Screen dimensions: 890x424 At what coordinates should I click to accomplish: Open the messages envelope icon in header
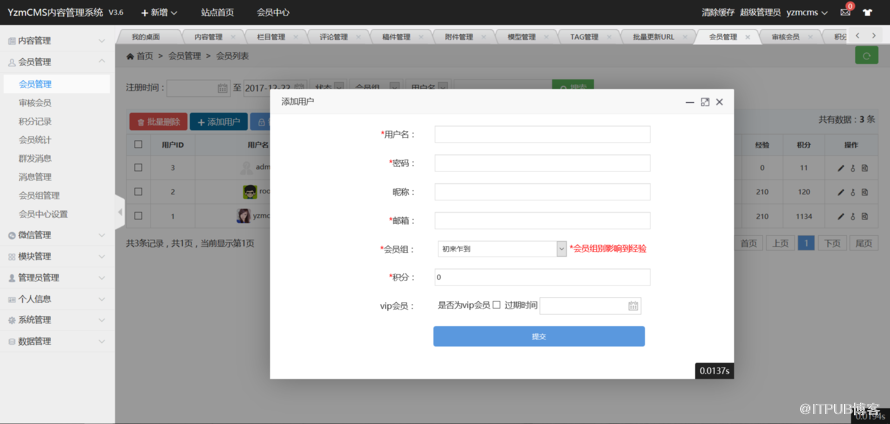845,12
